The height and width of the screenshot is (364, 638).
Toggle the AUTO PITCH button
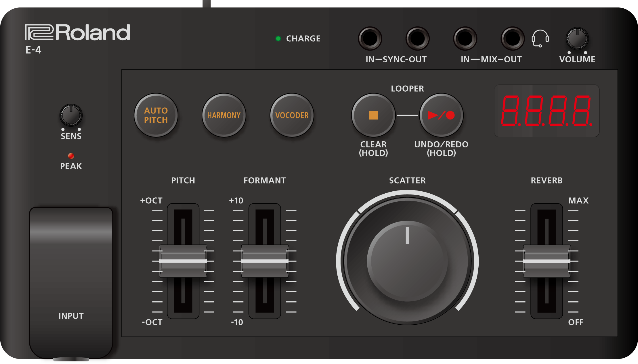[x=156, y=115]
